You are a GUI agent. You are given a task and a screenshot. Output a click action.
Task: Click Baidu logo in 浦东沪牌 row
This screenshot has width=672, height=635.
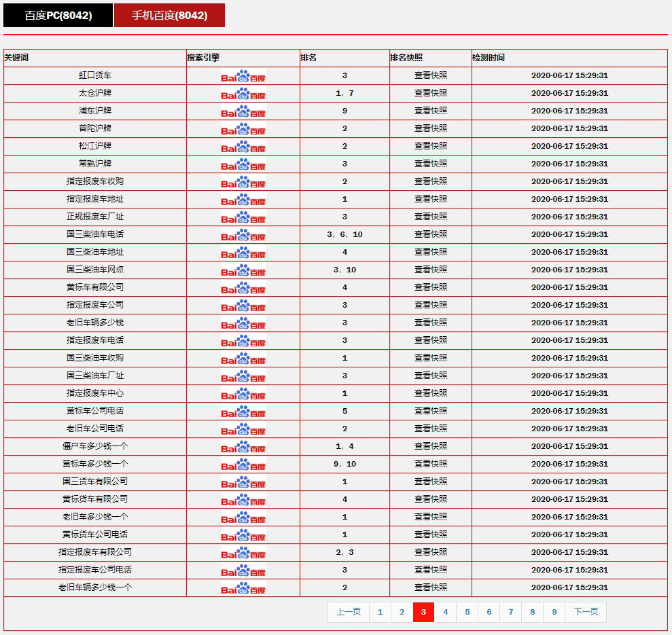pyautogui.click(x=243, y=111)
